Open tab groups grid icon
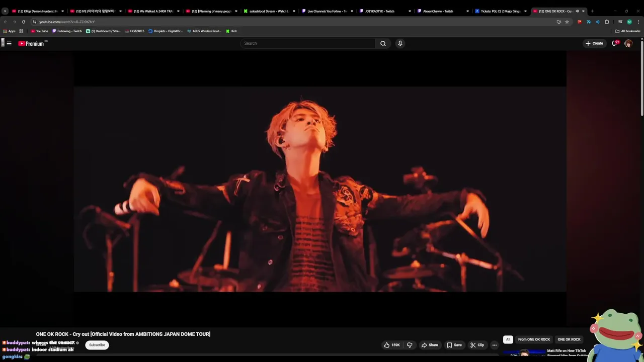Viewport: 644px width, 362px height. coord(21,31)
